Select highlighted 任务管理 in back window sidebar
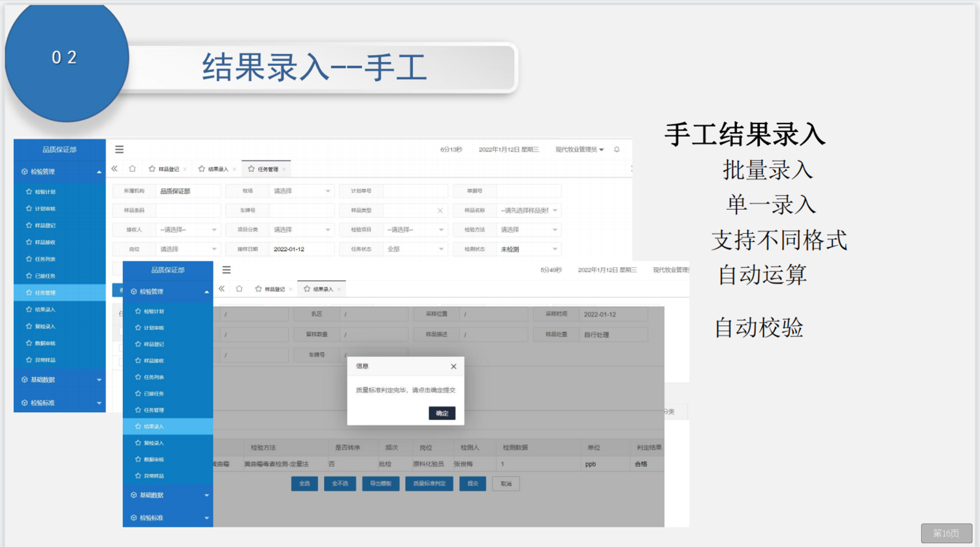The height and width of the screenshot is (547, 980). click(59, 293)
